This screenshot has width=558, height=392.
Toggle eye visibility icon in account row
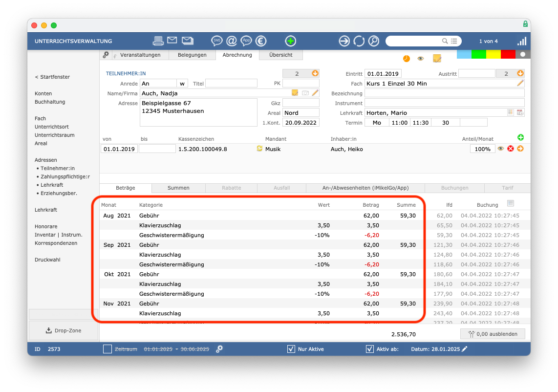[x=501, y=149]
